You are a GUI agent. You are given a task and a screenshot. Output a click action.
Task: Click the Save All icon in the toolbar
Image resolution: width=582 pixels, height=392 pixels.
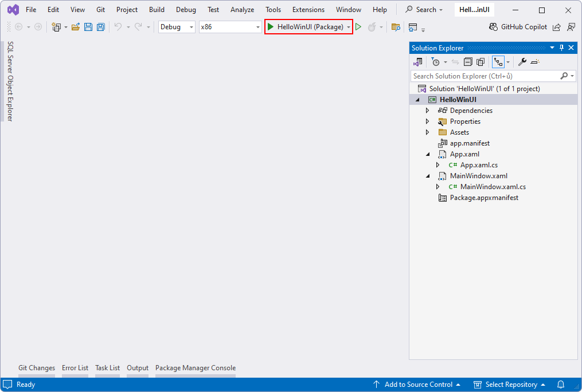point(100,26)
